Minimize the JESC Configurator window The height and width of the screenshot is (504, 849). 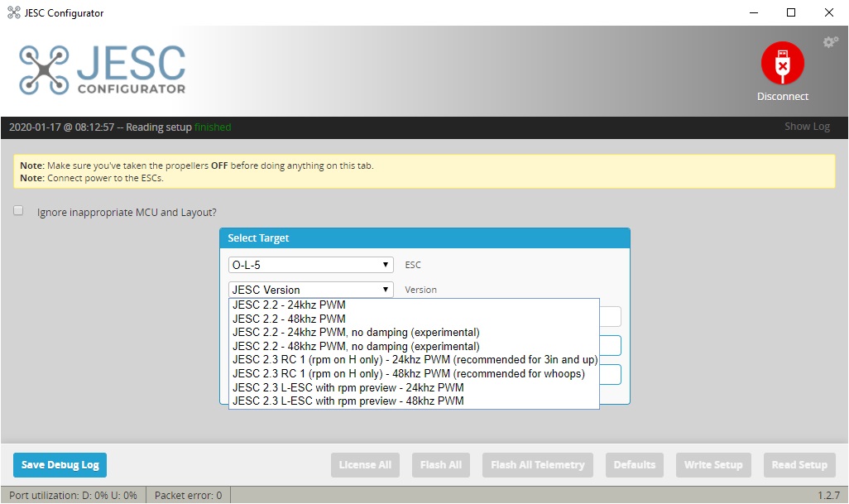tap(754, 12)
